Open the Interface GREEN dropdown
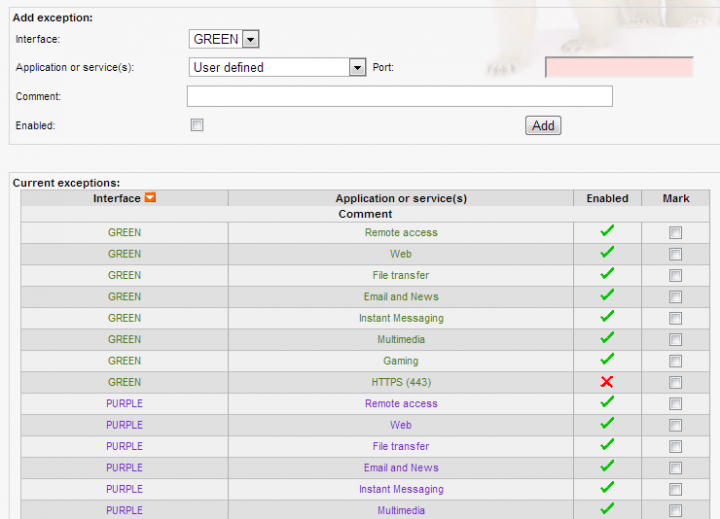The width and height of the screenshot is (720, 519). coord(224,39)
